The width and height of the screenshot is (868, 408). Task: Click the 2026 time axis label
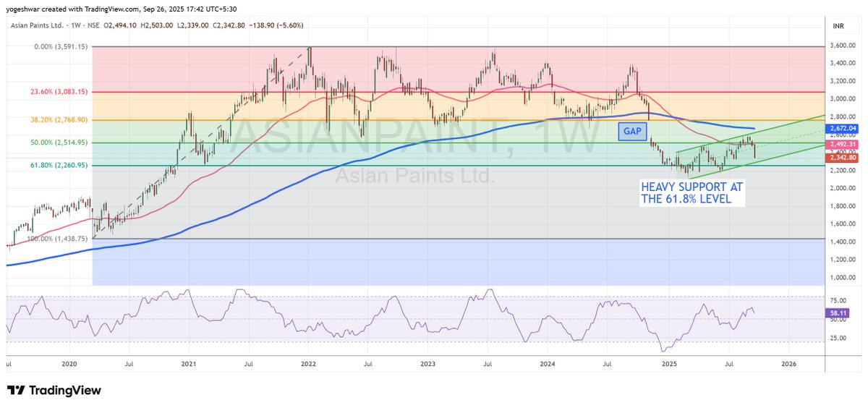[788, 365]
